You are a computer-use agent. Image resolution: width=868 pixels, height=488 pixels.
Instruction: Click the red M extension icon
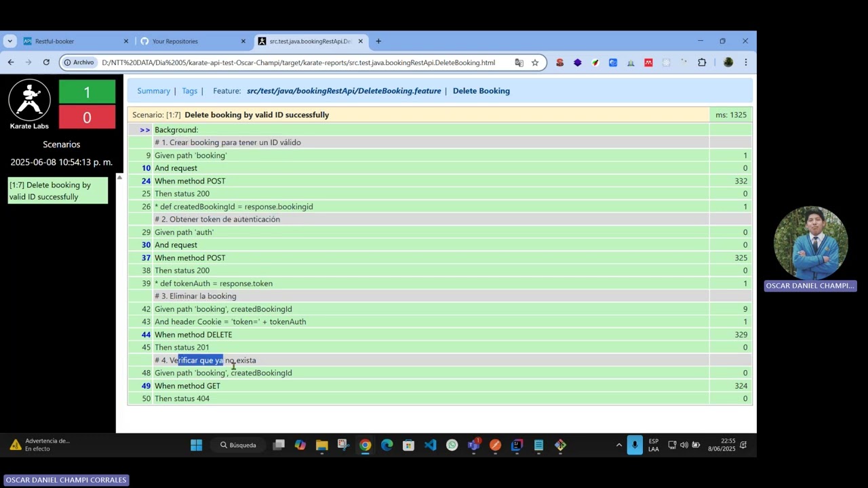pyautogui.click(x=648, y=62)
